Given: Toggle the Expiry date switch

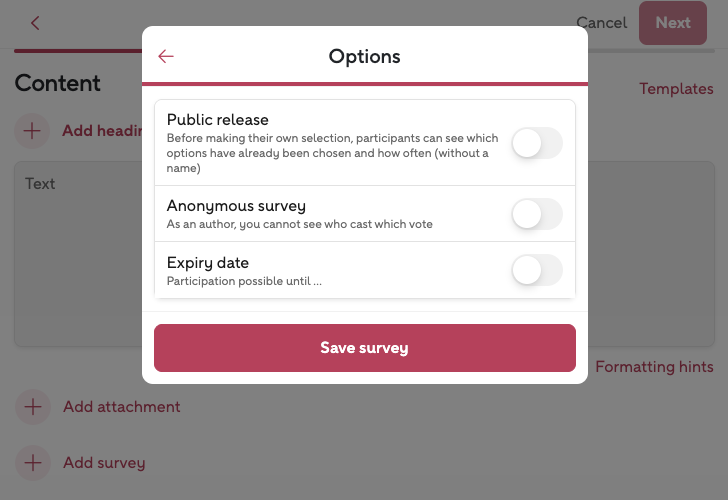Looking at the screenshot, I should click(x=536, y=270).
